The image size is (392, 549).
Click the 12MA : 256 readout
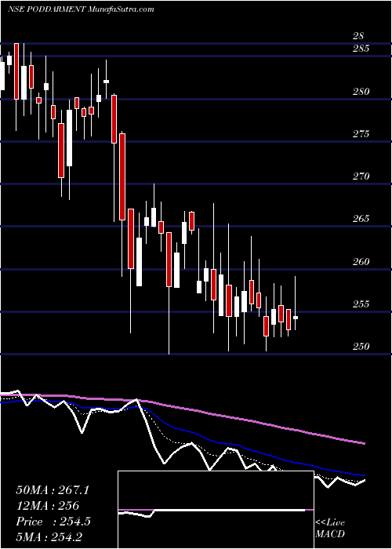click(x=47, y=506)
